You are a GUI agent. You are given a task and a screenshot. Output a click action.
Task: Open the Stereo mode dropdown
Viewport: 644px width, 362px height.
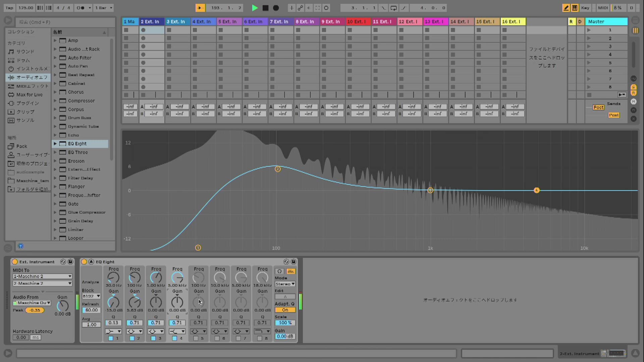[x=285, y=284]
